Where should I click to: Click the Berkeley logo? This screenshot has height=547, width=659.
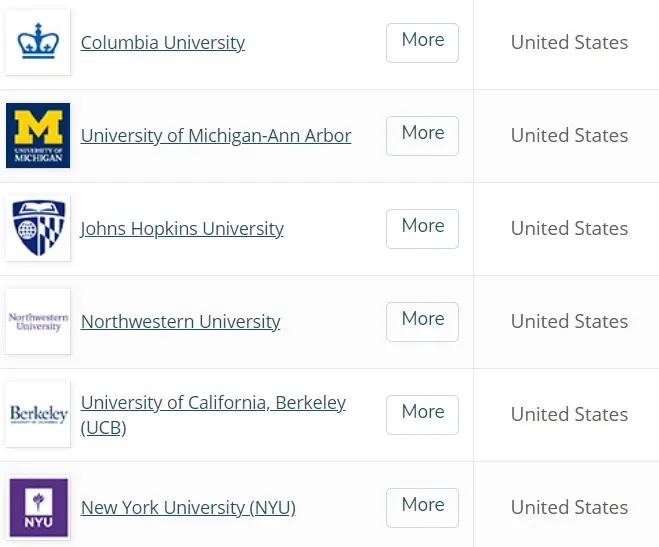coord(38,414)
